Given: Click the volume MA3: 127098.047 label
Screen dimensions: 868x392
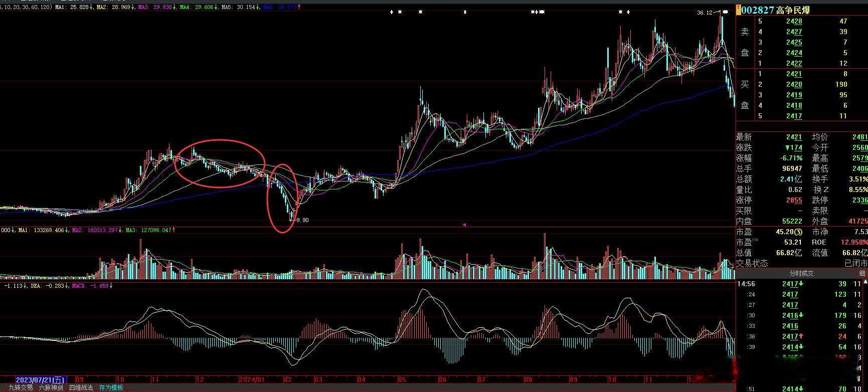Looking at the screenshot, I should [150, 231].
